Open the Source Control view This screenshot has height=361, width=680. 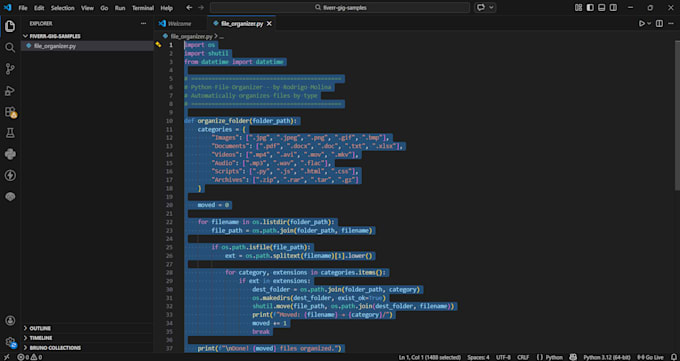point(10,69)
